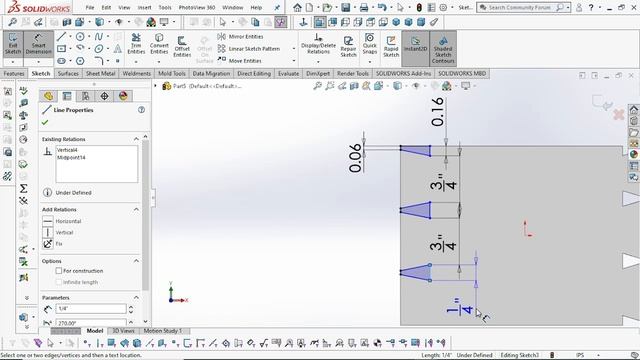Open Quick Snaps
Viewport: 640px width, 360px height.
[369, 44]
